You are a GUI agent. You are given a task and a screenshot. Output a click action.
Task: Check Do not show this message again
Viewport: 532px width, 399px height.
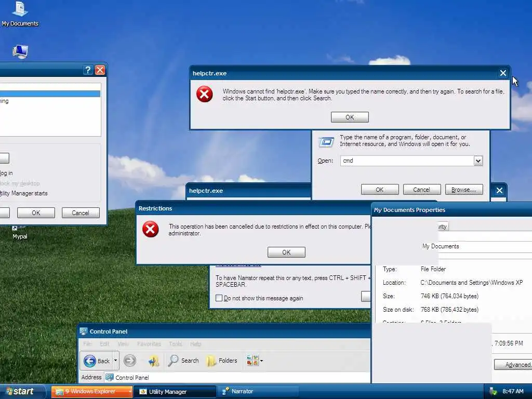point(219,298)
